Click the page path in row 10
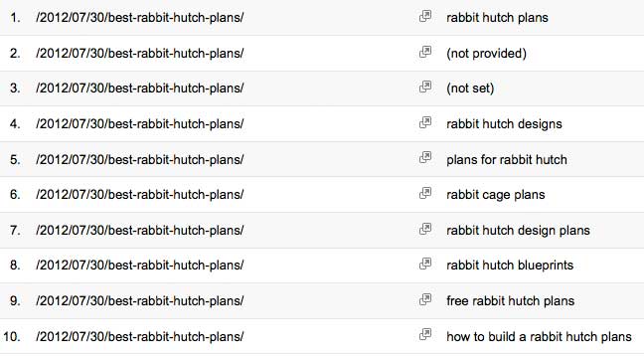 click(140, 337)
